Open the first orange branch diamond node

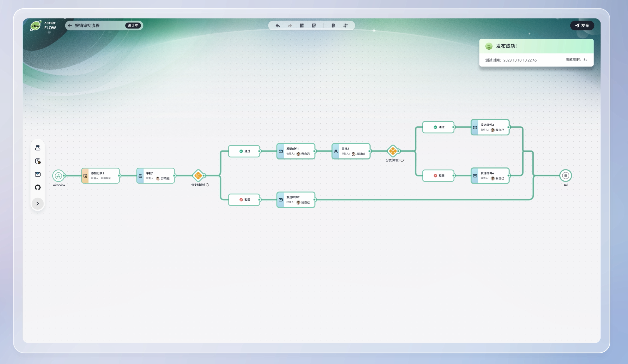click(x=198, y=176)
